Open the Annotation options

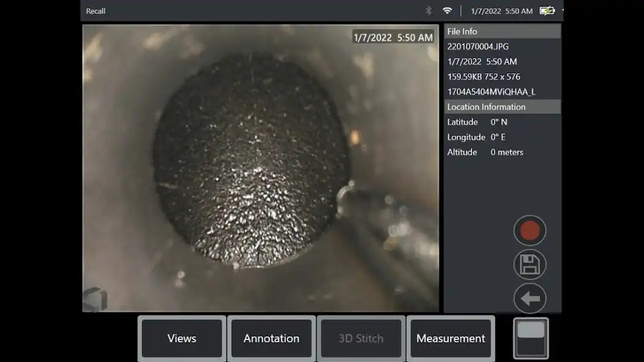pos(271,338)
